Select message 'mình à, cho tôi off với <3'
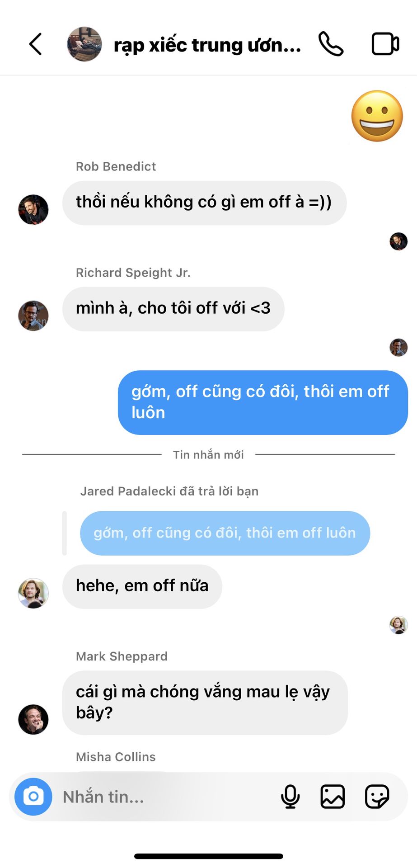 [x=173, y=309]
